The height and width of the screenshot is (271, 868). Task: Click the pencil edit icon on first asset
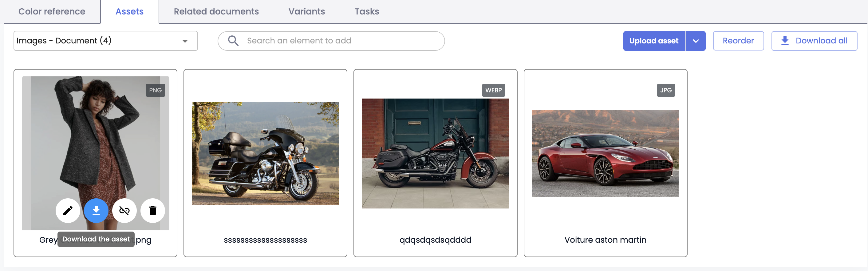[x=68, y=211]
